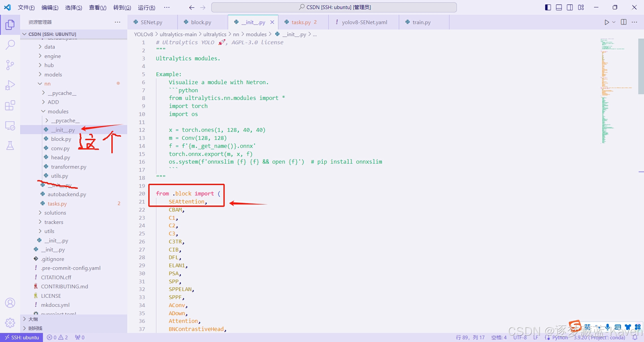Open the Manage gear icon
The image size is (644, 342).
pos(10,323)
